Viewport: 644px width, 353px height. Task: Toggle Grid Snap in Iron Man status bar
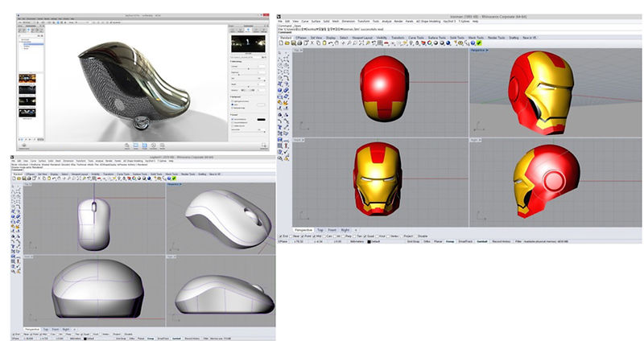click(413, 241)
